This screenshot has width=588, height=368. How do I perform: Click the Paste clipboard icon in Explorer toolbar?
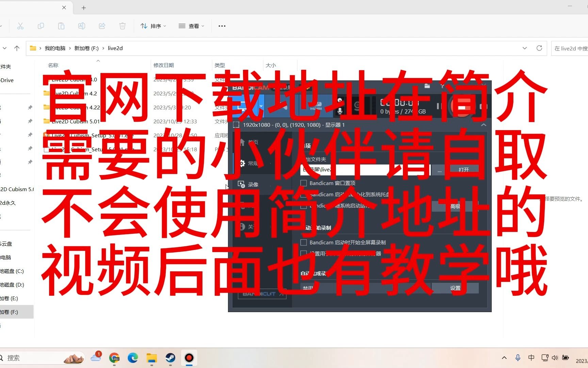pos(61,26)
